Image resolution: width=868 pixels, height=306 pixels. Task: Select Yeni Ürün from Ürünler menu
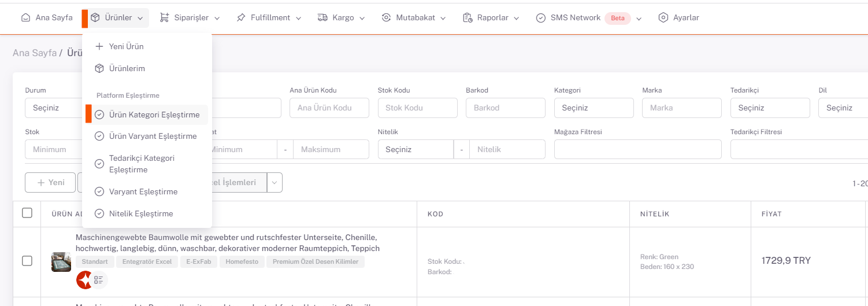[126, 46]
